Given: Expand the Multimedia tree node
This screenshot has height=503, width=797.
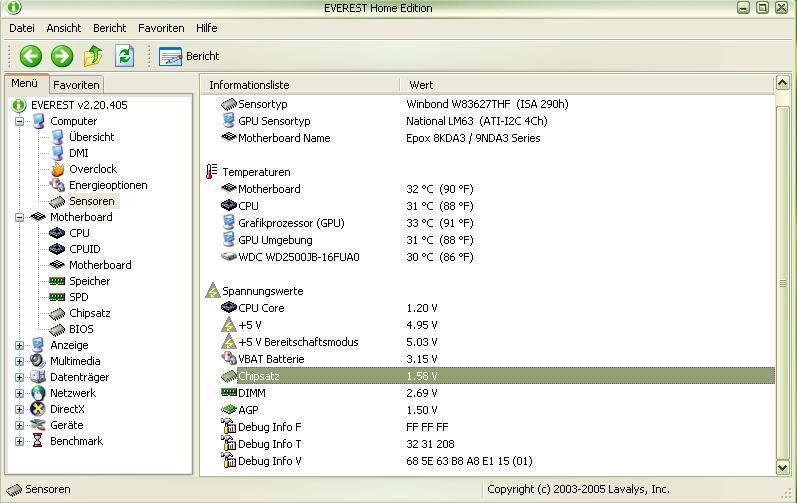Looking at the screenshot, I should (19, 361).
